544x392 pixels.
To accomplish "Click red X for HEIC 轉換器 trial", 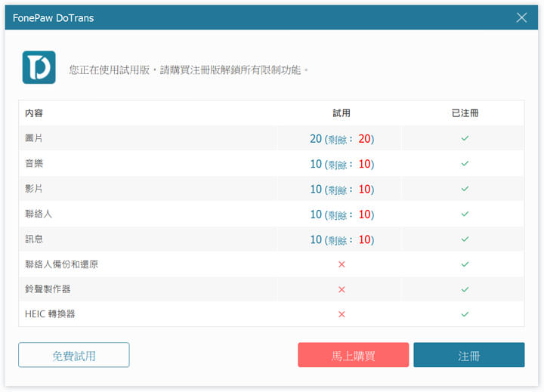I will [x=342, y=314].
